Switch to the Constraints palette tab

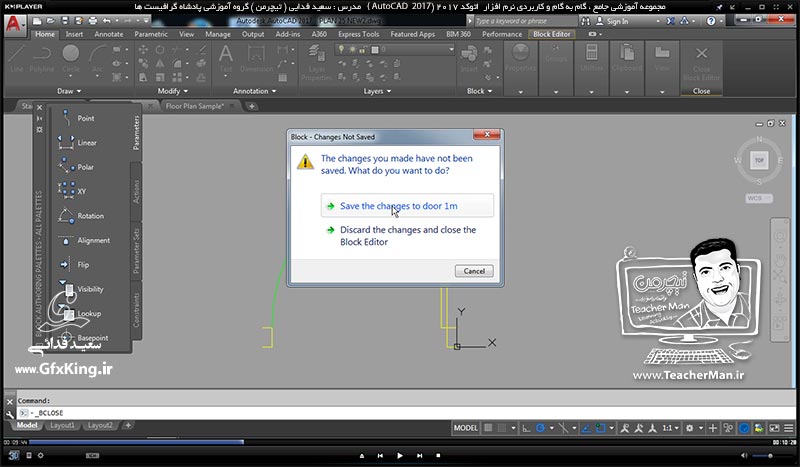tap(136, 309)
